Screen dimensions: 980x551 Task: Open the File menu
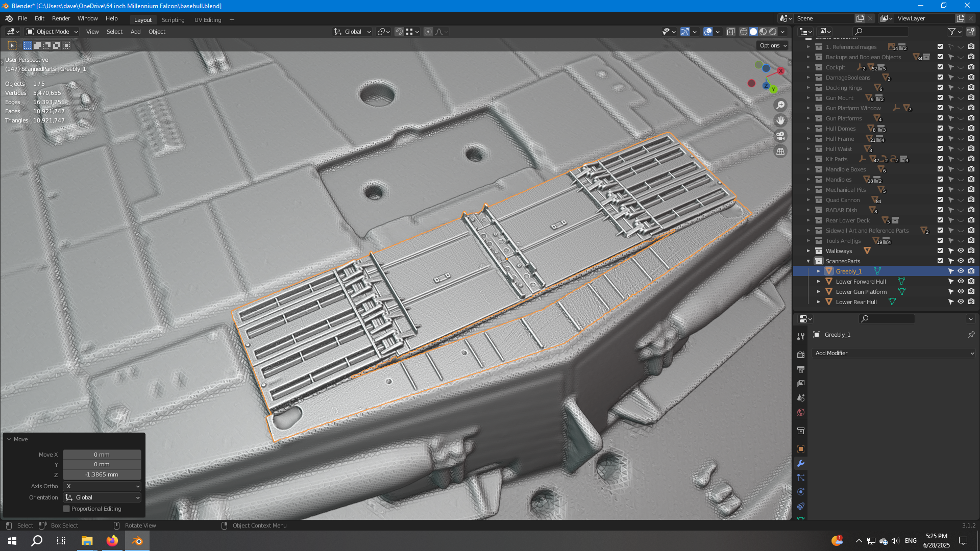tap(22, 18)
